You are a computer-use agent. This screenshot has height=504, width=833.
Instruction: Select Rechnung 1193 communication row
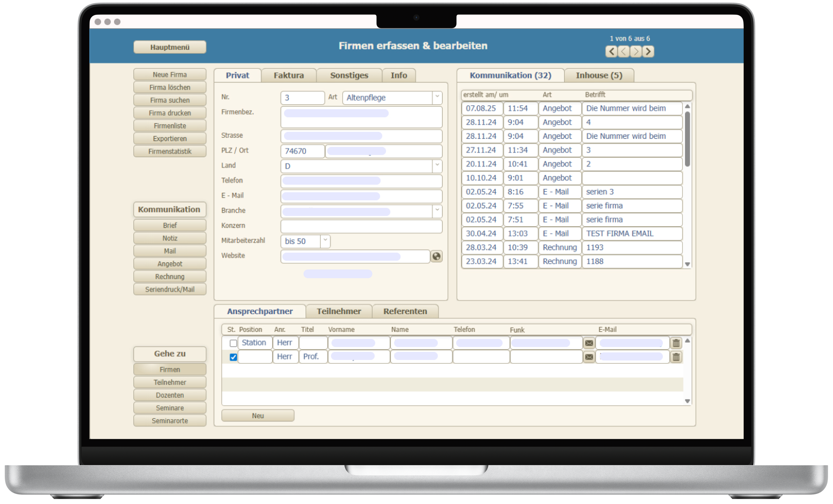point(572,247)
